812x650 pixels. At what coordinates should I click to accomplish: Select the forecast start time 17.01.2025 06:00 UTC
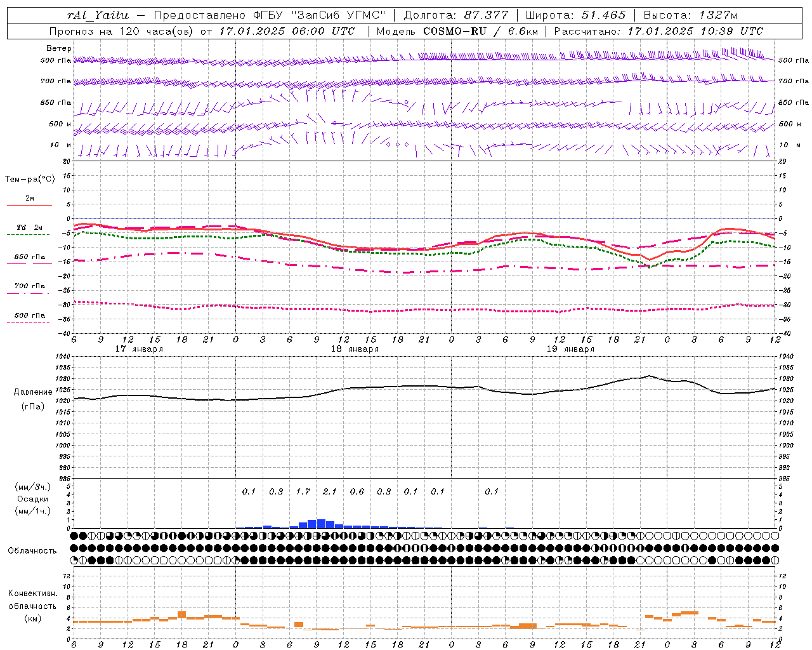pyautogui.click(x=287, y=31)
